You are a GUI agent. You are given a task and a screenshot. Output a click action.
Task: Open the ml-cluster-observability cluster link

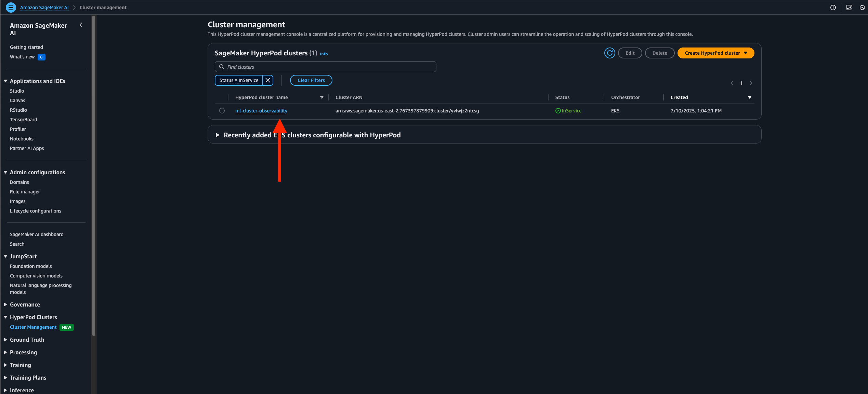click(x=261, y=111)
